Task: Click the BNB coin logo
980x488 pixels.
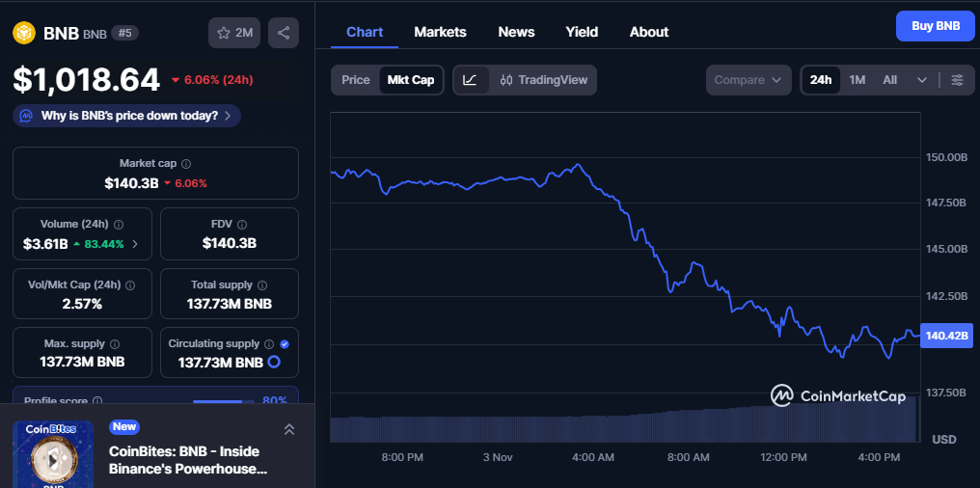Action: 23,33
